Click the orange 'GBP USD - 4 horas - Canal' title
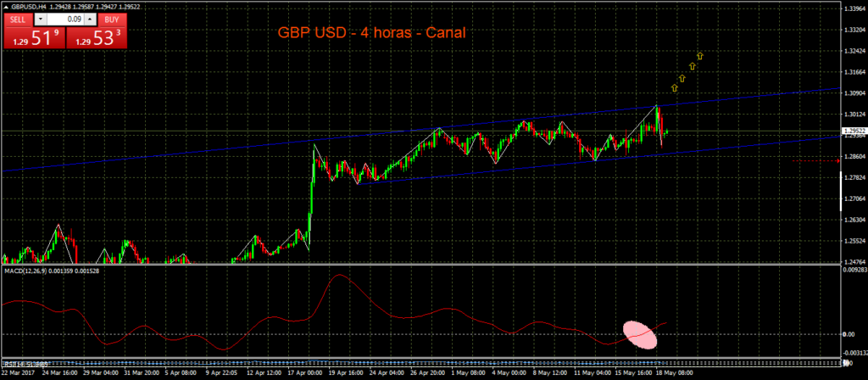 pos(371,33)
